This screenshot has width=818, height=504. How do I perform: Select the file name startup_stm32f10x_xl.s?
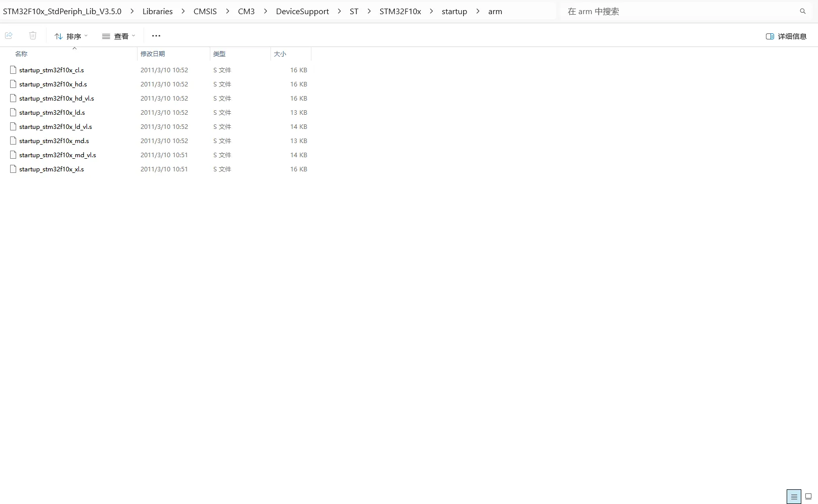[52, 169]
